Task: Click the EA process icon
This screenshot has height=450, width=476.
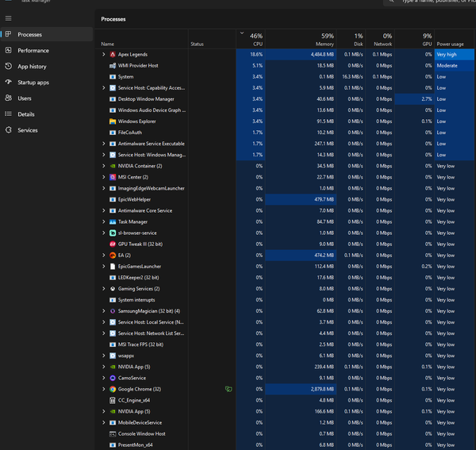Action: click(113, 256)
